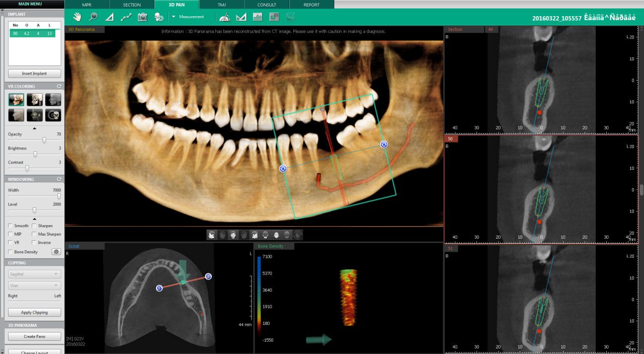Viewport: 644px width, 354px height.
Task: Select the second VR coloring skull preset
Action: pos(35,100)
